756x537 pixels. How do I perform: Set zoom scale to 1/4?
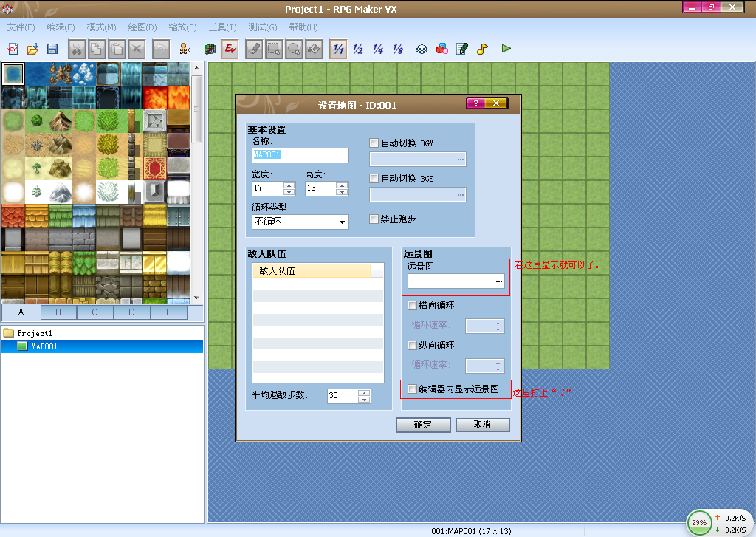(378, 49)
